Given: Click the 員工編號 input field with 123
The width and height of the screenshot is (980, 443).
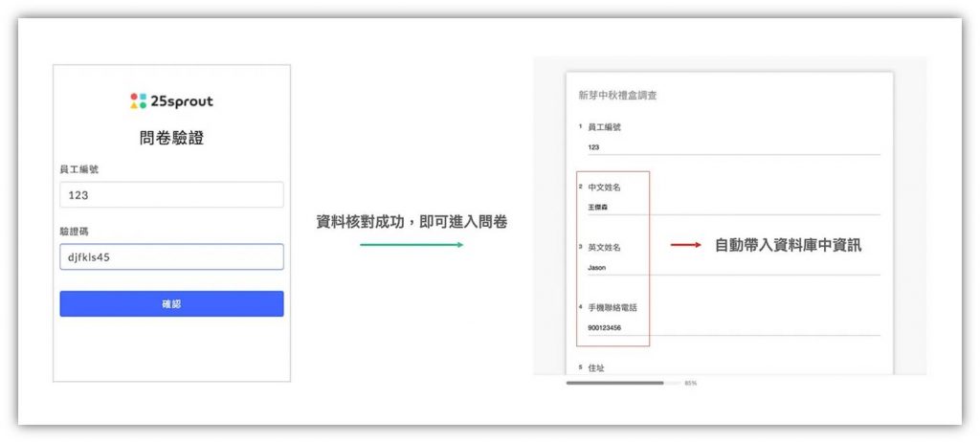Looking at the screenshot, I should pyautogui.click(x=171, y=195).
